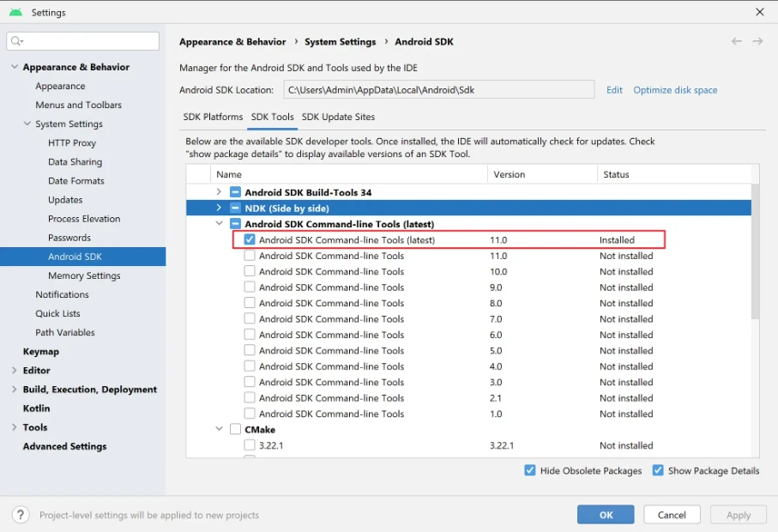Check Command-line Tools version 4.0
Image resolution: width=778 pixels, height=532 pixels.
(x=250, y=366)
